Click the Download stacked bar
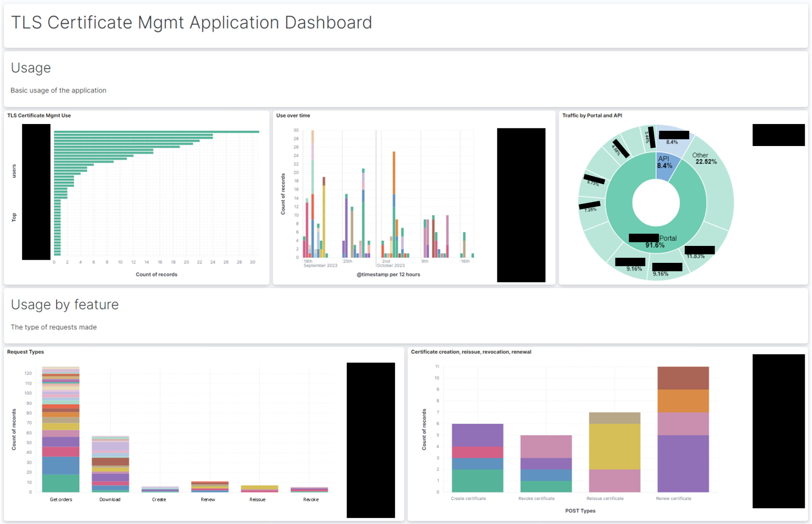Viewport: 812px width, 524px height. (110, 463)
